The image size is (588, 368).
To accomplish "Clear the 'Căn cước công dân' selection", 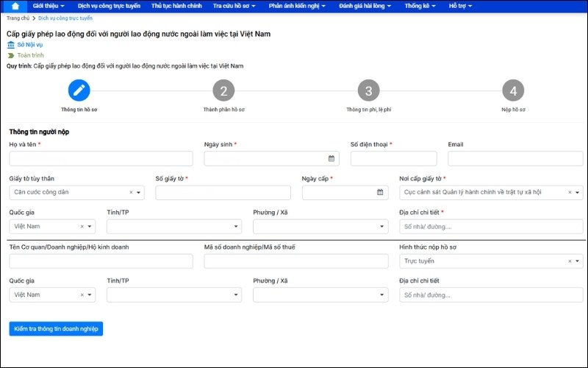I will 131,192.
